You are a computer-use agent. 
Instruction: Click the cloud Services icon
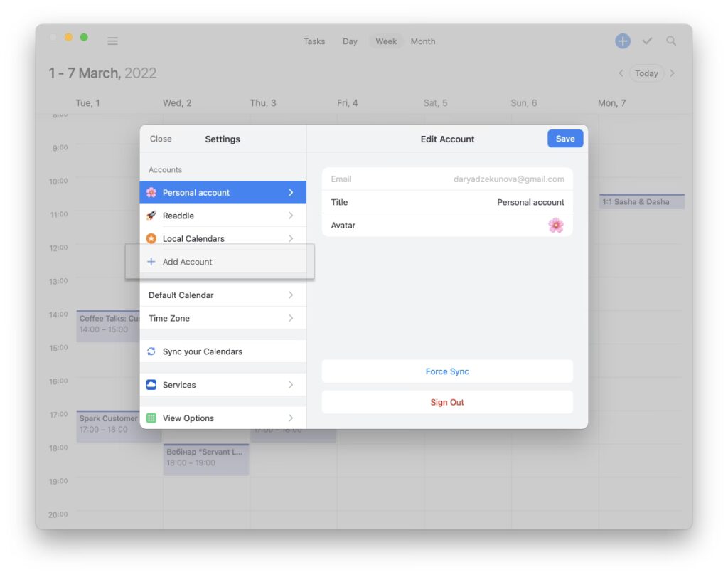pos(151,385)
